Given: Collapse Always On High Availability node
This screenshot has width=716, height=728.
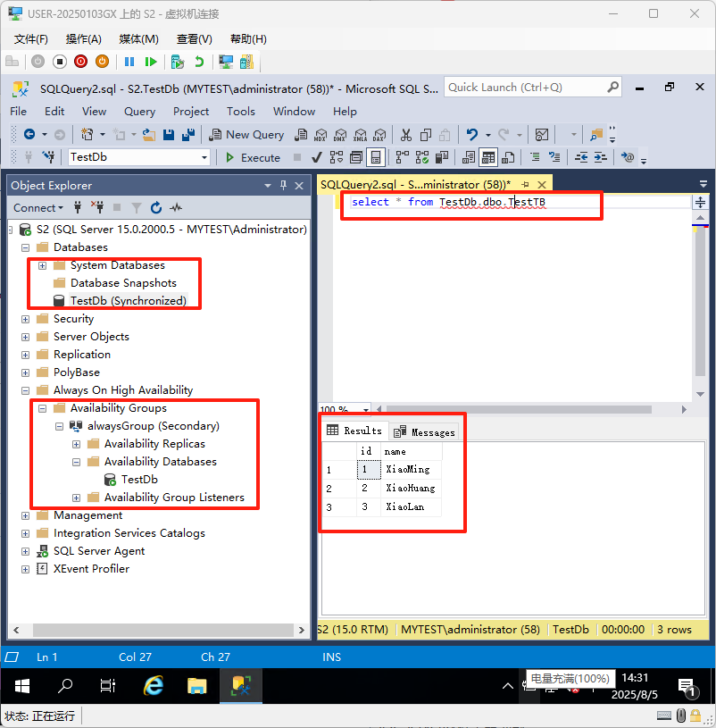Looking at the screenshot, I should pyautogui.click(x=26, y=390).
